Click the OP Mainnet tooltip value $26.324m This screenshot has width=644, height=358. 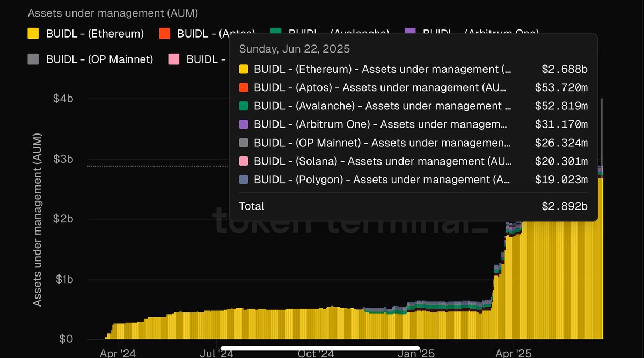coord(561,143)
